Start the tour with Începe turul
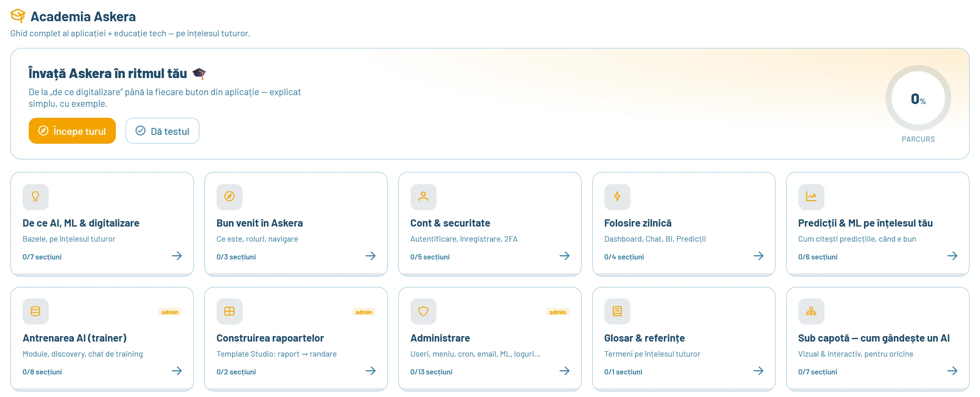The width and height of the screenshot is (980, 397). [x=72, y=131]
